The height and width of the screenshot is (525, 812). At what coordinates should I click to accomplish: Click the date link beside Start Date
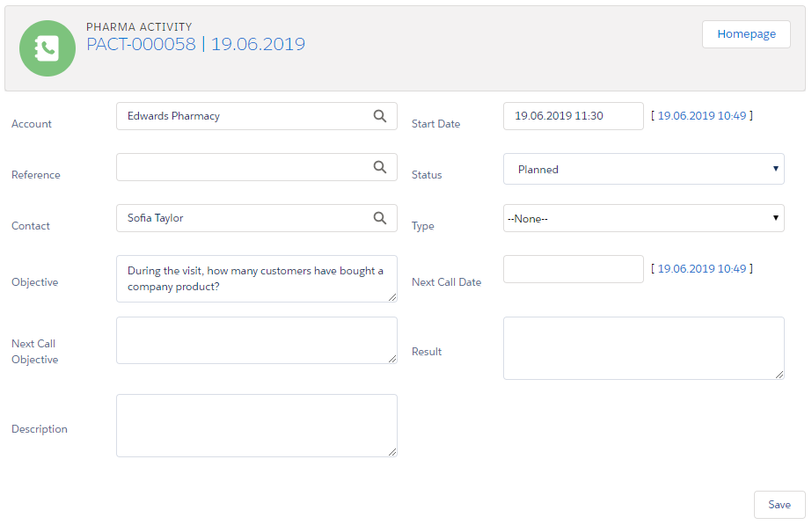[x=701, y=116]
